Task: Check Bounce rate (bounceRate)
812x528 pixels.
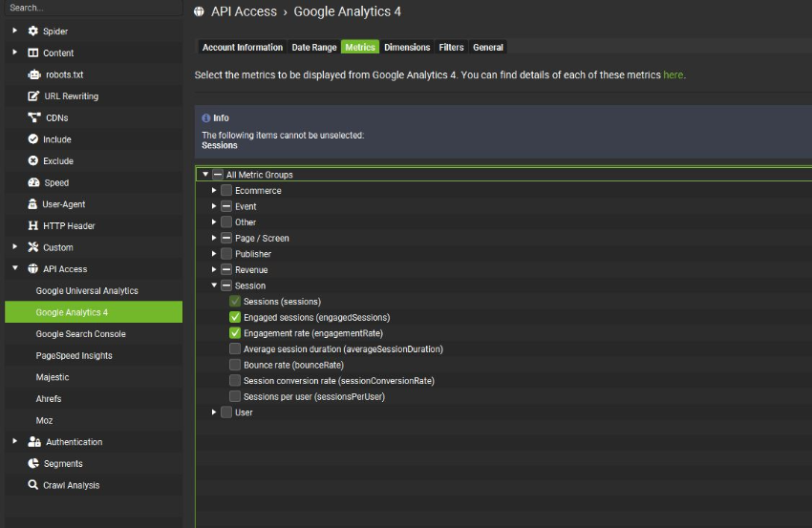Action: pos(235,365)
